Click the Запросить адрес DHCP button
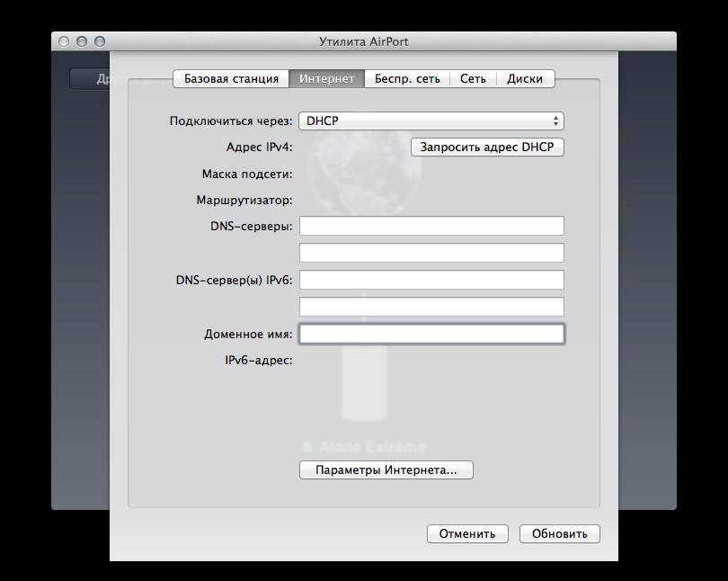 click(487, 147)
